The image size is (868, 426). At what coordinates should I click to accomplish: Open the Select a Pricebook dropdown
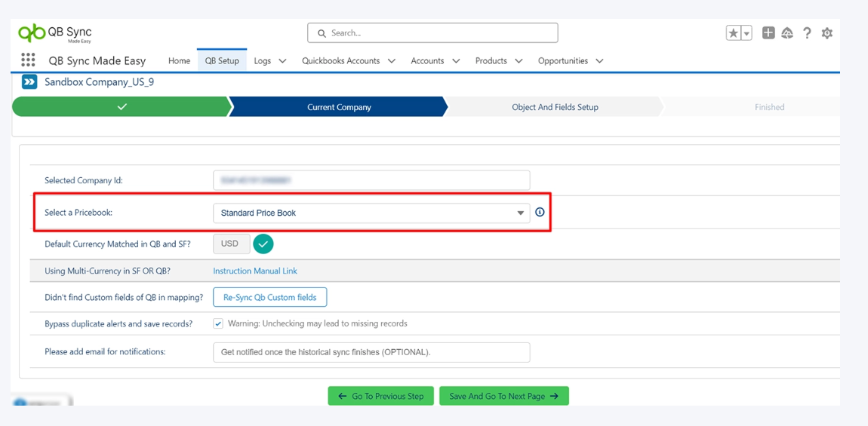coord(371,213)
